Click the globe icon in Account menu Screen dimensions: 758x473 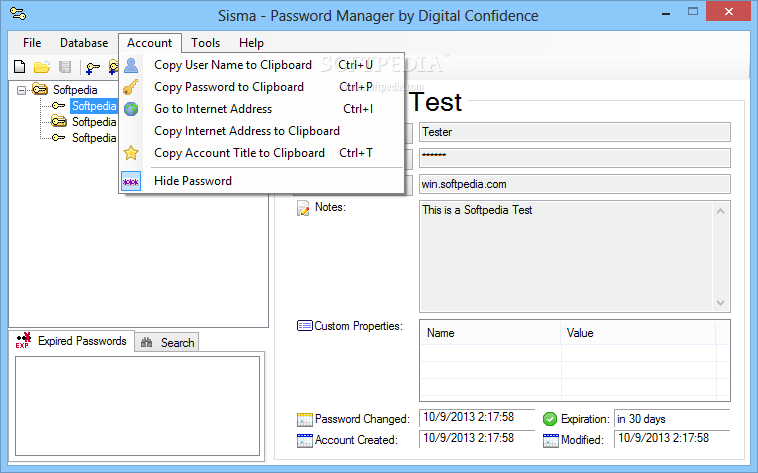pos(131,109)
